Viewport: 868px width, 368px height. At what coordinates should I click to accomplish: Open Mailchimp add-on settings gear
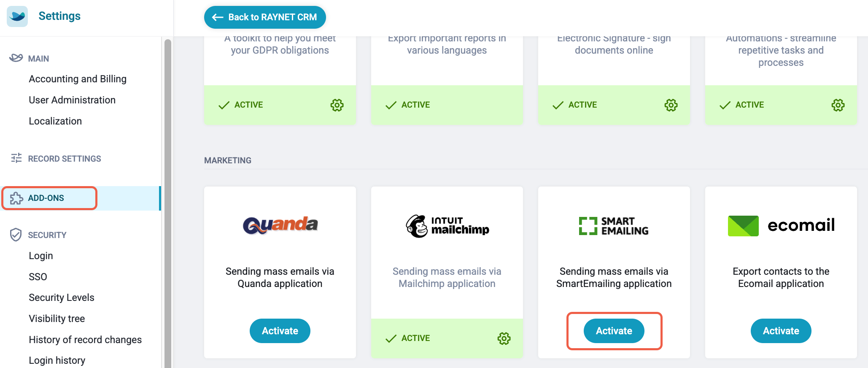coord(504,338)
